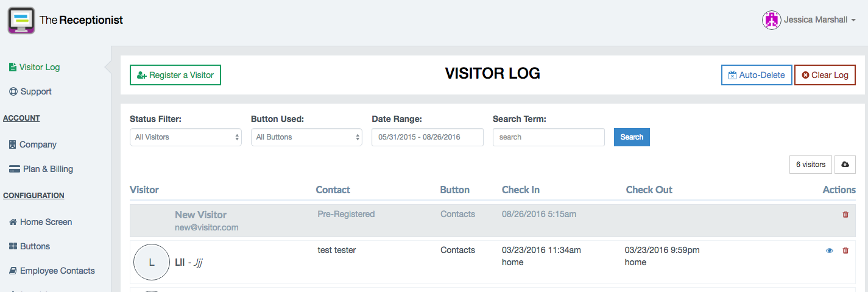Click the cloud download export icon

pos(845,165)
